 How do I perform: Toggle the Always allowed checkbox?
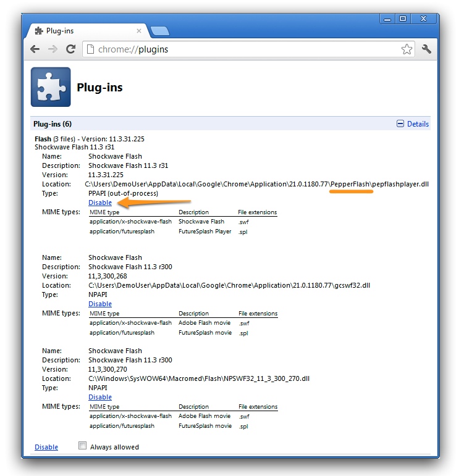point(83,446)
